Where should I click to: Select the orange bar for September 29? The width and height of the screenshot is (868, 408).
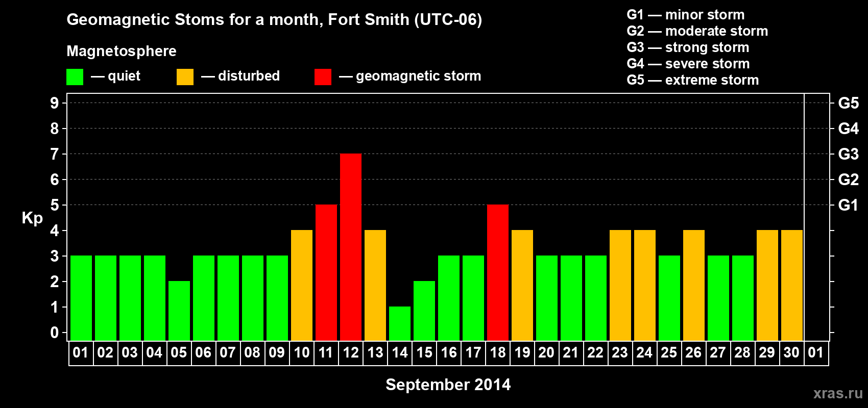pos(767,285)
